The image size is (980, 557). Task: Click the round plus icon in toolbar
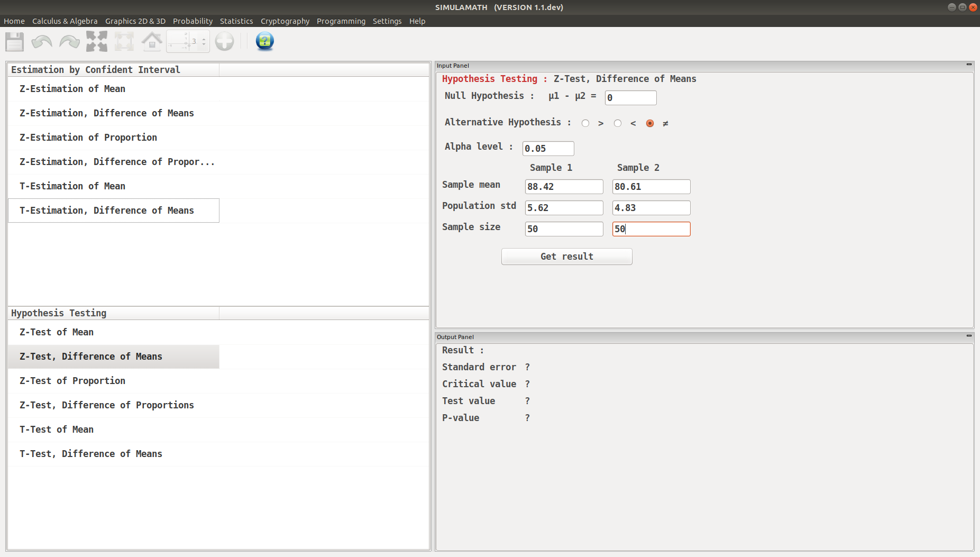click(x=225, y=41)
